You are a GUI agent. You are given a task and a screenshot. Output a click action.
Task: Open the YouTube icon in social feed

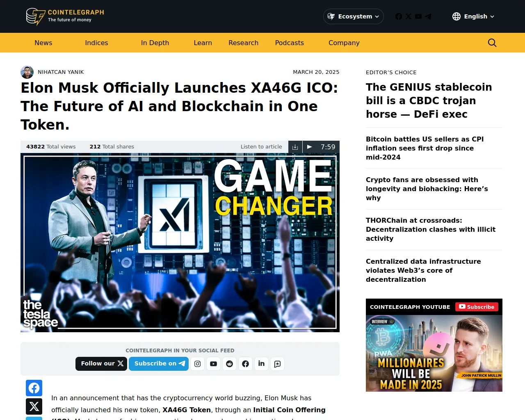pyautogui.click(x=213, y=364)
